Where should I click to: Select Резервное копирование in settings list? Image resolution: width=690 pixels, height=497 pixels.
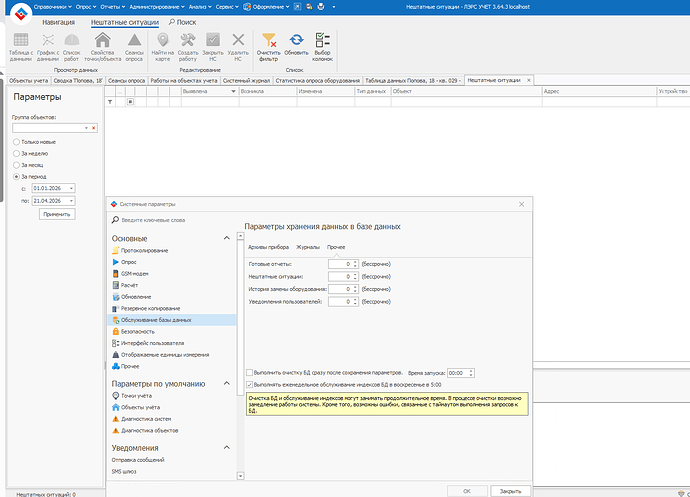152,308
